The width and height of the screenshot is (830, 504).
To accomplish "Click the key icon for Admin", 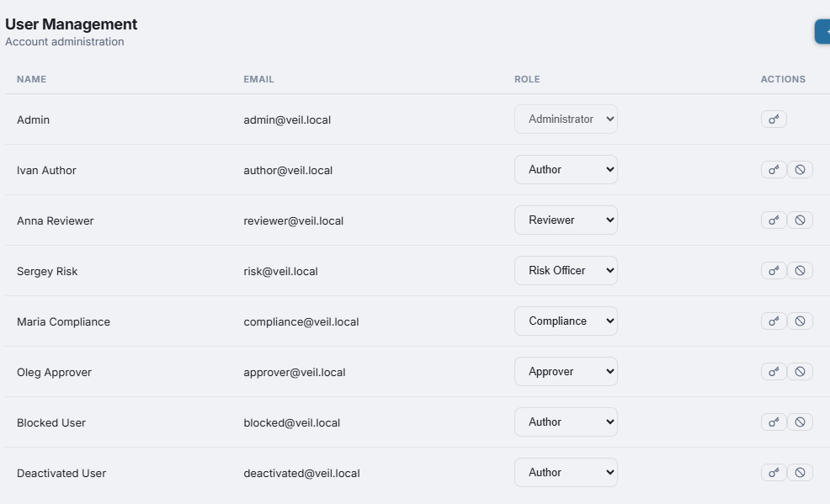I will [x=774, y=119].
